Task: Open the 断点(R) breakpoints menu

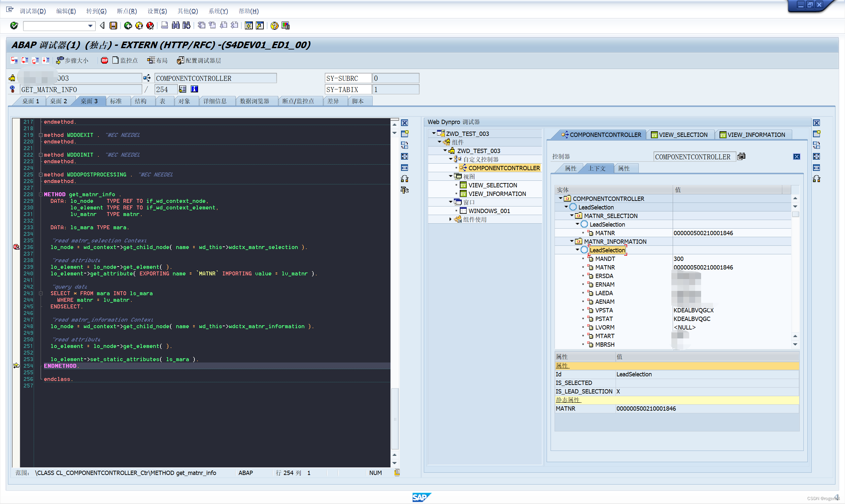Action: coord(127,11)
